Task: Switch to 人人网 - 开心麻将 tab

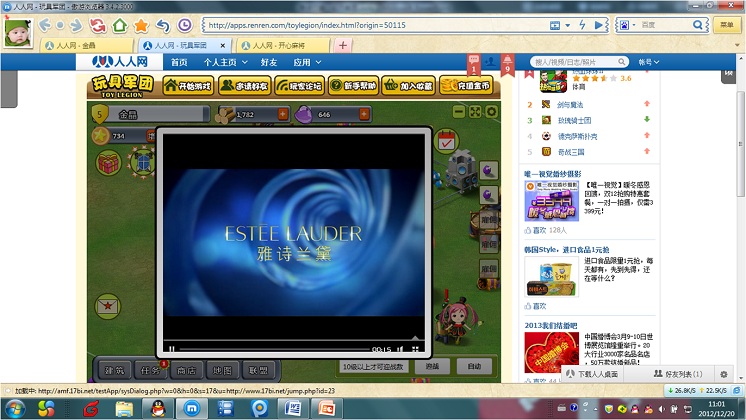Action: coord(282,45)
